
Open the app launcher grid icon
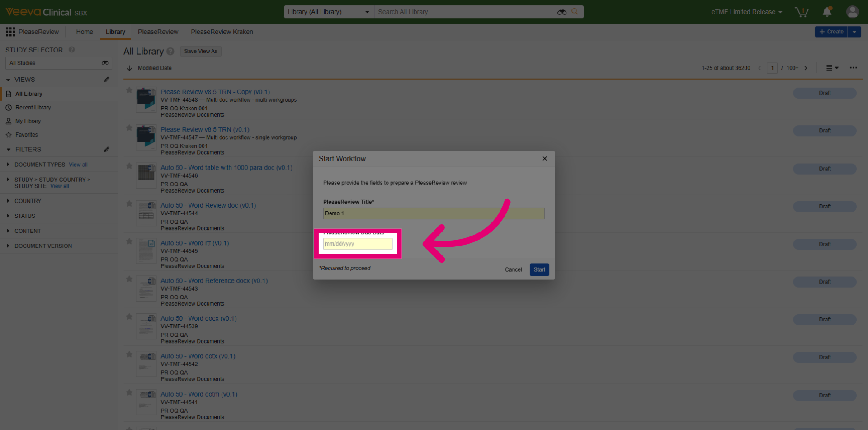point(10,32)
